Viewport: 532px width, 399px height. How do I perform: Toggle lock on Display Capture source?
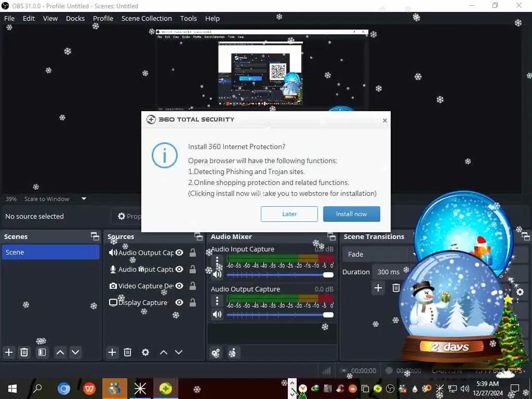click(193, 302)
